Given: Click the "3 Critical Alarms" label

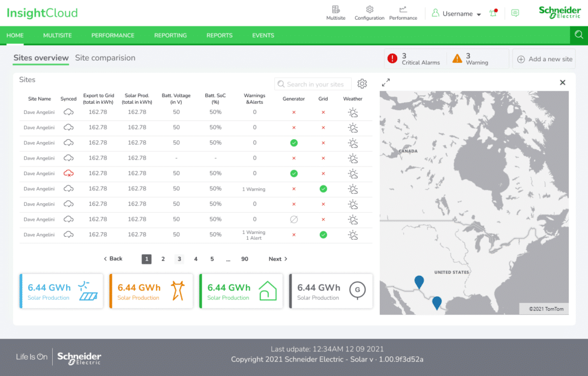Looking at the screenshot, I should [x=421, y=59].
